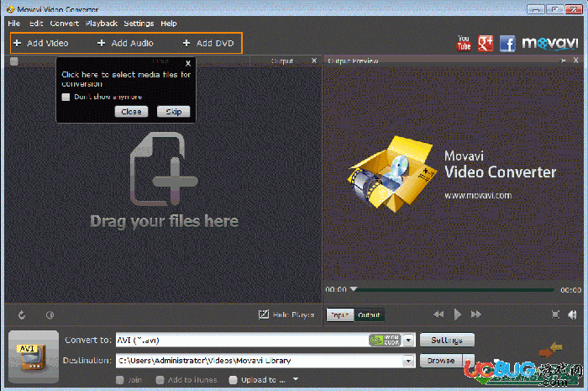Click the rotate icon below file list
Image resolution: width=588 pixels, height=391 pixels.
22,314
